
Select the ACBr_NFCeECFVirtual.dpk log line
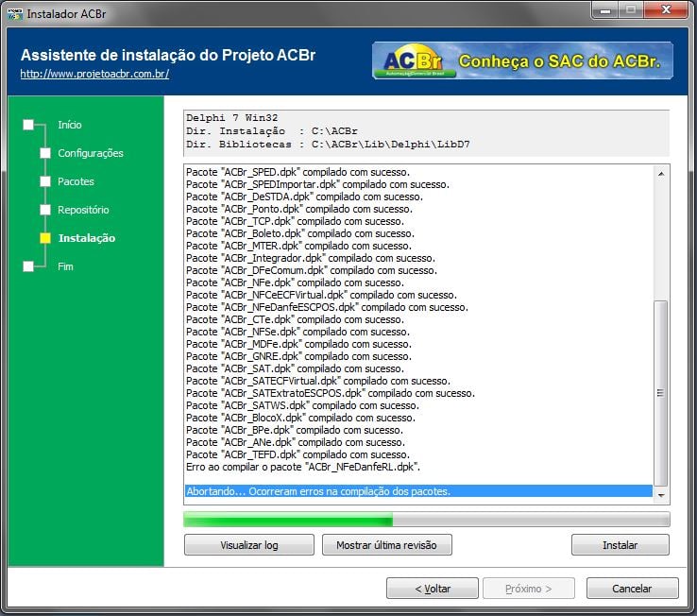321,295
